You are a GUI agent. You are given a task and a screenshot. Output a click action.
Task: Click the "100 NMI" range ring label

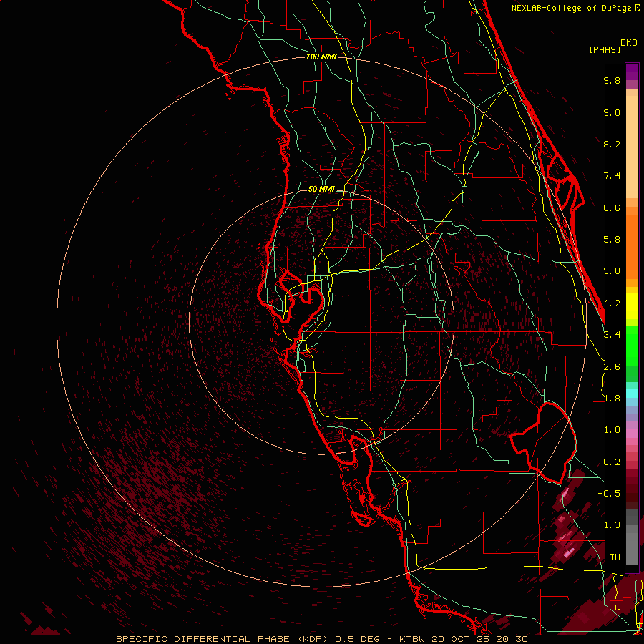pyautogui.click(x=321, y=57)
